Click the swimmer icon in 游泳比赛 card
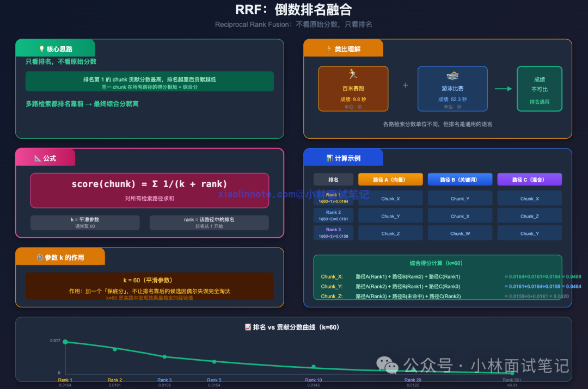 [x=452, y=76]
